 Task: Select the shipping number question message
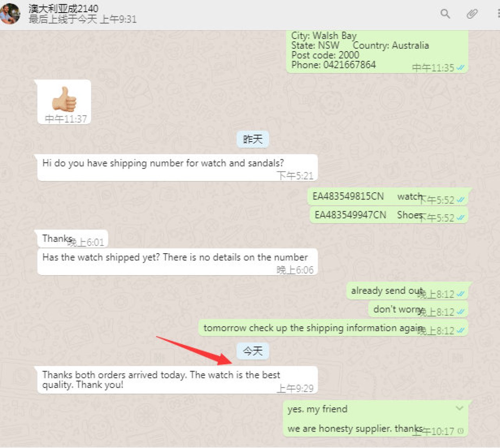177,168
